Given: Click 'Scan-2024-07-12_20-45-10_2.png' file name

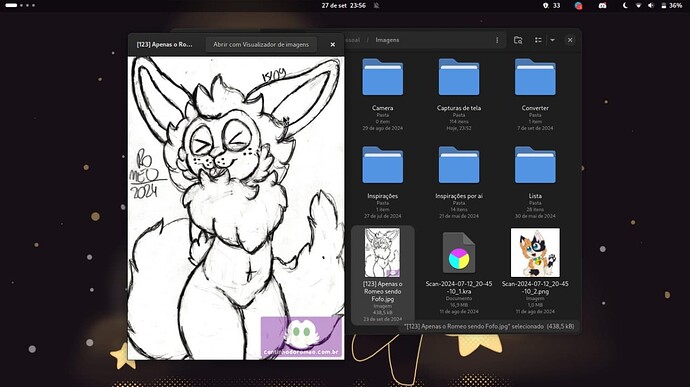Looking at the screenshot, I should pos(535,287).
